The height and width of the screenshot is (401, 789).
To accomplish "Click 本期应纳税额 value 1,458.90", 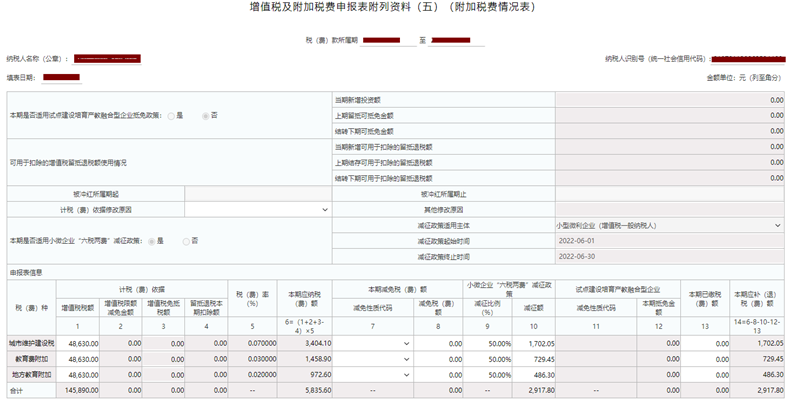I will (305, 360).
